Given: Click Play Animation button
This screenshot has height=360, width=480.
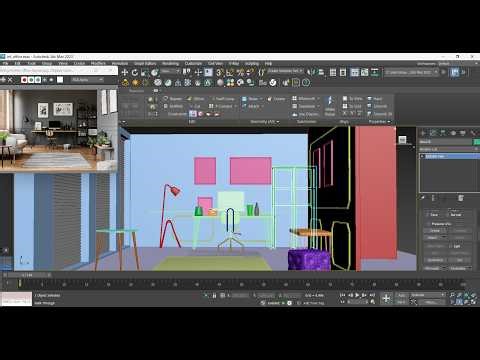Looking at the screenshot, I should (357, 295).
